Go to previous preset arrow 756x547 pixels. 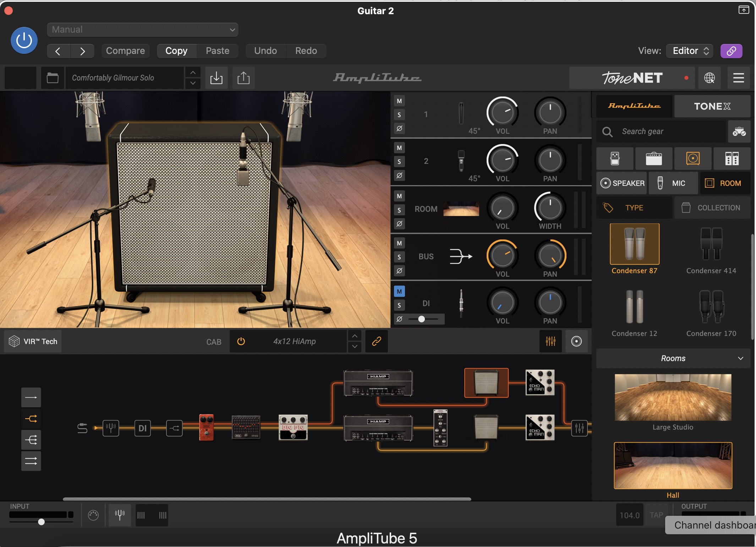point(59,51)
